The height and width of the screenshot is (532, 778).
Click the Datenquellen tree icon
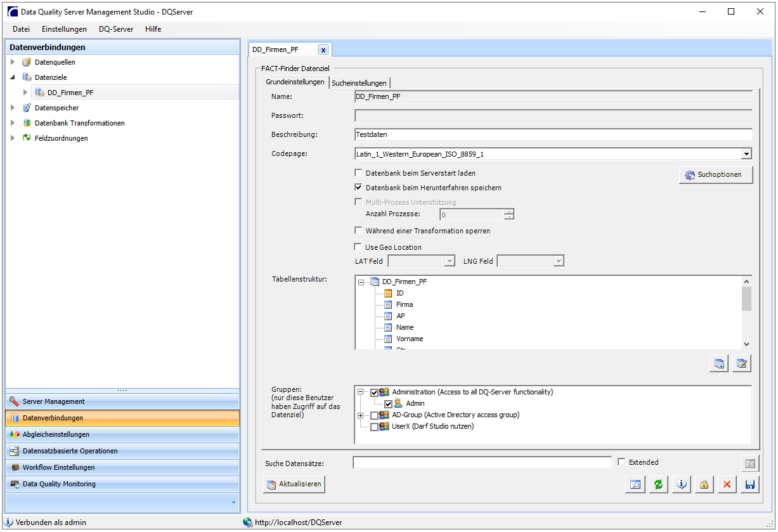27,62
